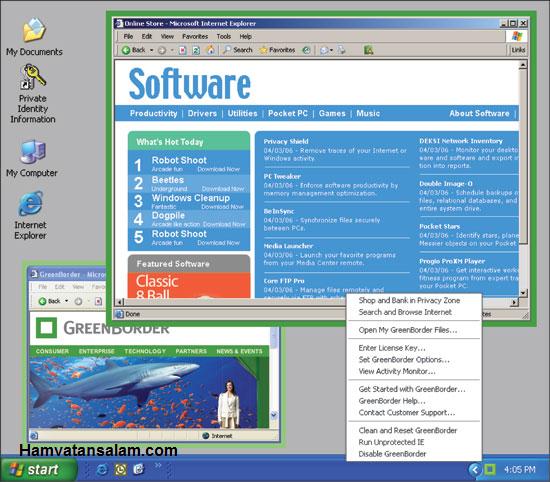The width and height of the screenshot is (550, 482).
Task: Stop page loading in Online Store window
Action: (x=183, y=50)
